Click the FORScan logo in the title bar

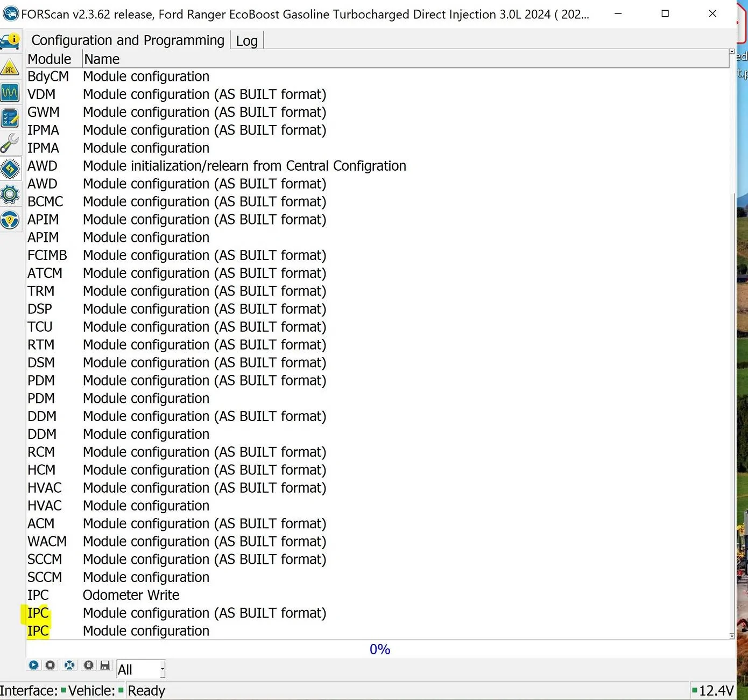coord(11,13)
